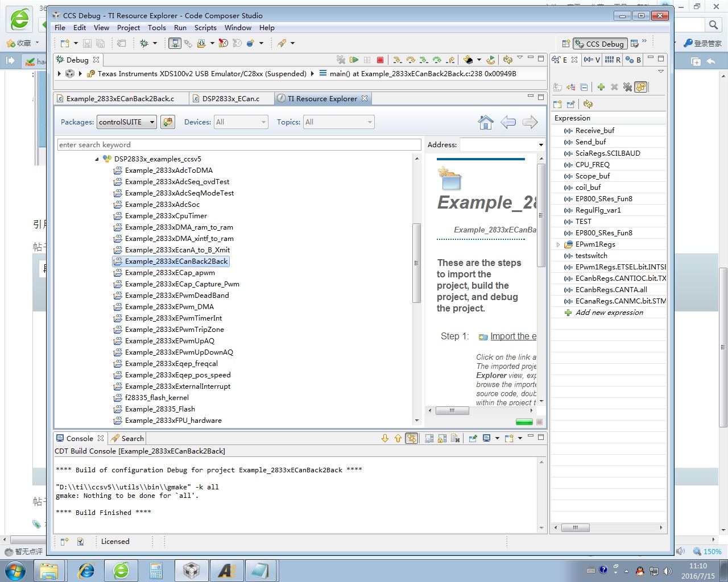Select the SciaRegs.SCILBAUD expression

pos(607,153)
